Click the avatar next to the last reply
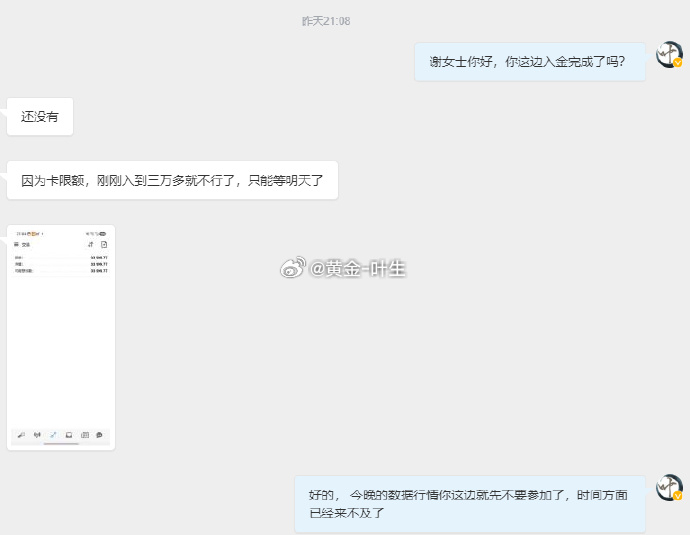 (669, 487)
